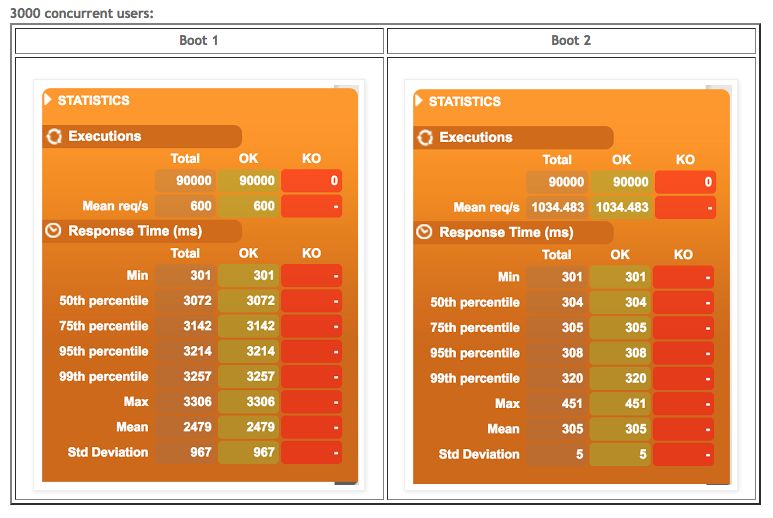Click Boot 1 mean req/s Total value 600
The height and width of the screenshot is (518, 773).
[186, 206]
